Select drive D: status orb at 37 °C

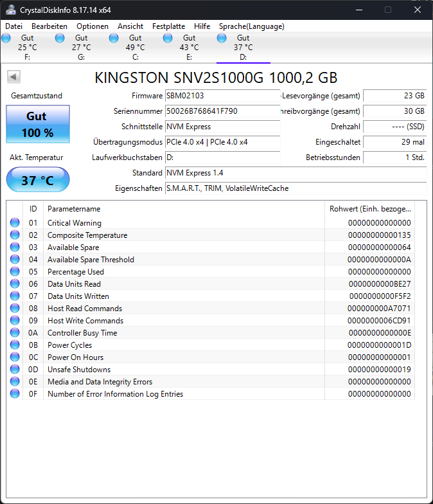tap(222, 39)
